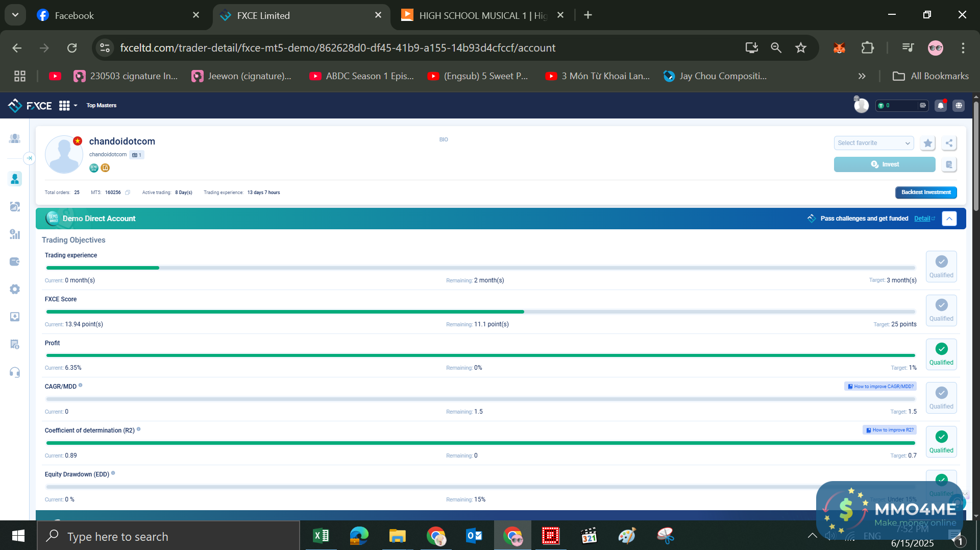Click the follower count badge near username
Screen dimensions: 980x550
pyautogui.click(x=137, y=155)
